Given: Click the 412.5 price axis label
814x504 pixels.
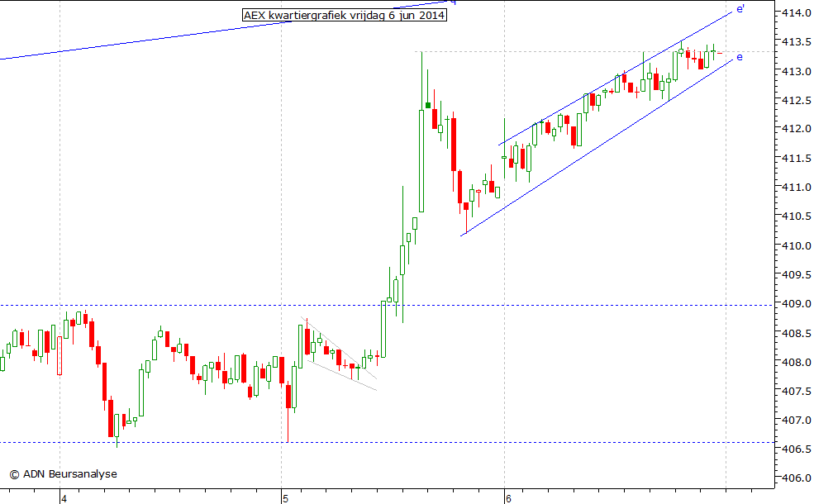Looking at the screenshot, I should 797,100.
